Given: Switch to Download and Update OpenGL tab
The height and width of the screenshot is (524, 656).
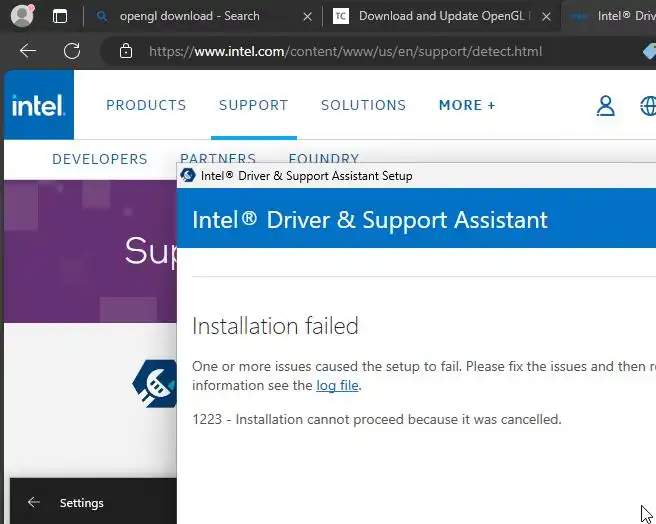Looking at the screenshot, I should [440, 16].
